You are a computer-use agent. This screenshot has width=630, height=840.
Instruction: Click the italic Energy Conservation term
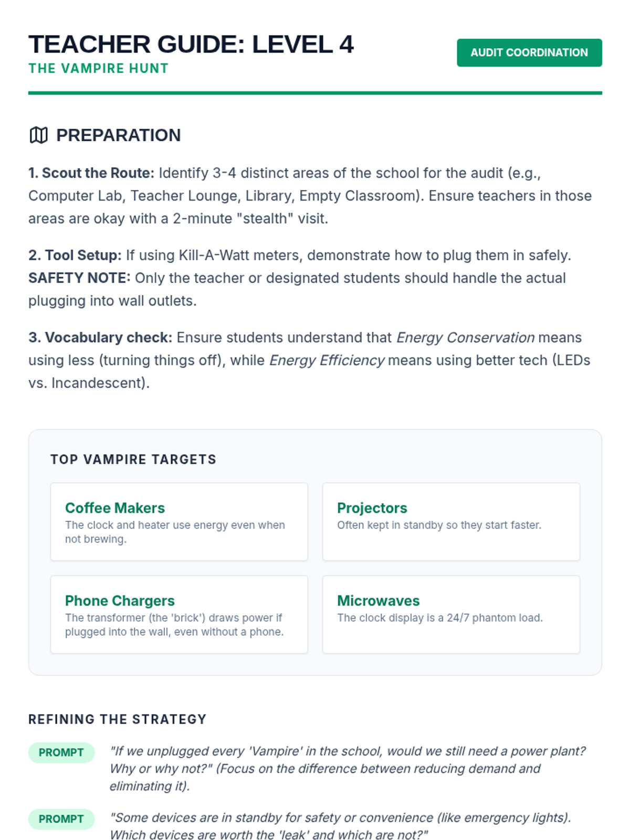(x=465, y=338)
